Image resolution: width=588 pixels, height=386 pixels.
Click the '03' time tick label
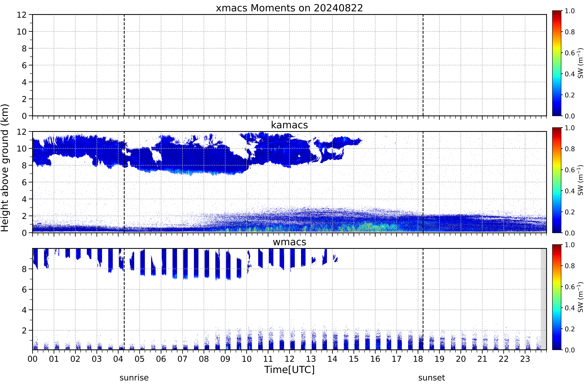(x=97, y=359)
